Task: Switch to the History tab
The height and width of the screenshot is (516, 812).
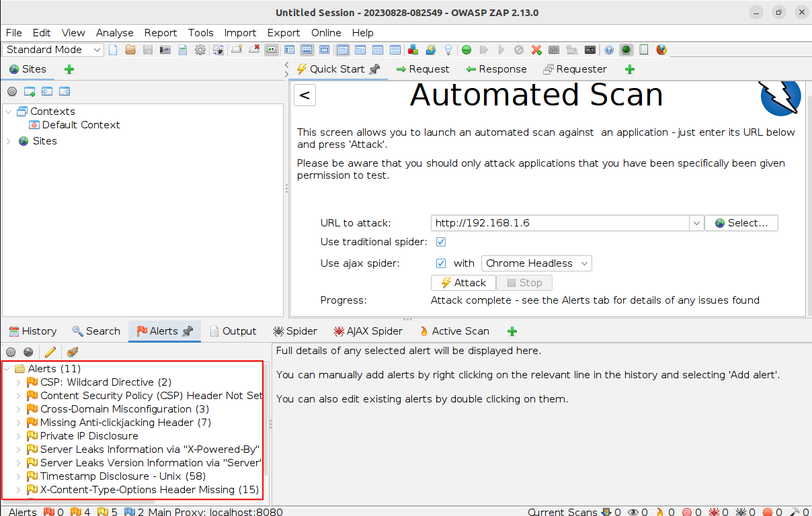Action: [32, 331]
